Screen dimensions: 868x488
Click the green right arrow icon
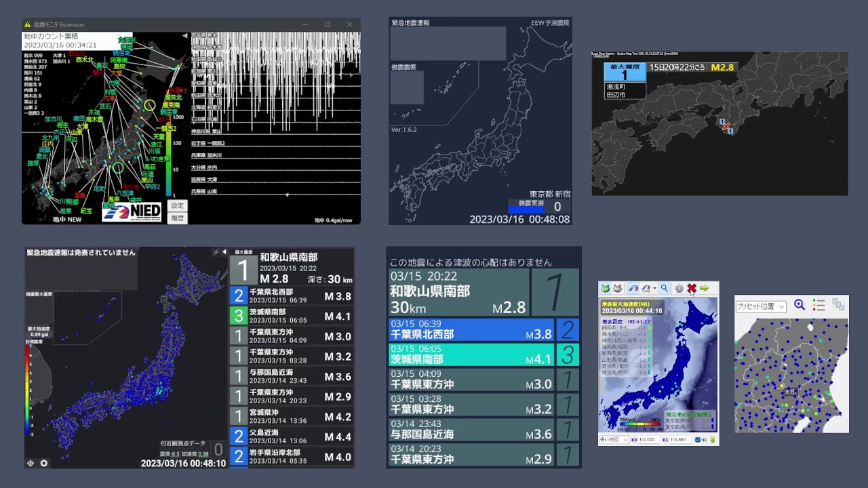(705, 288)
